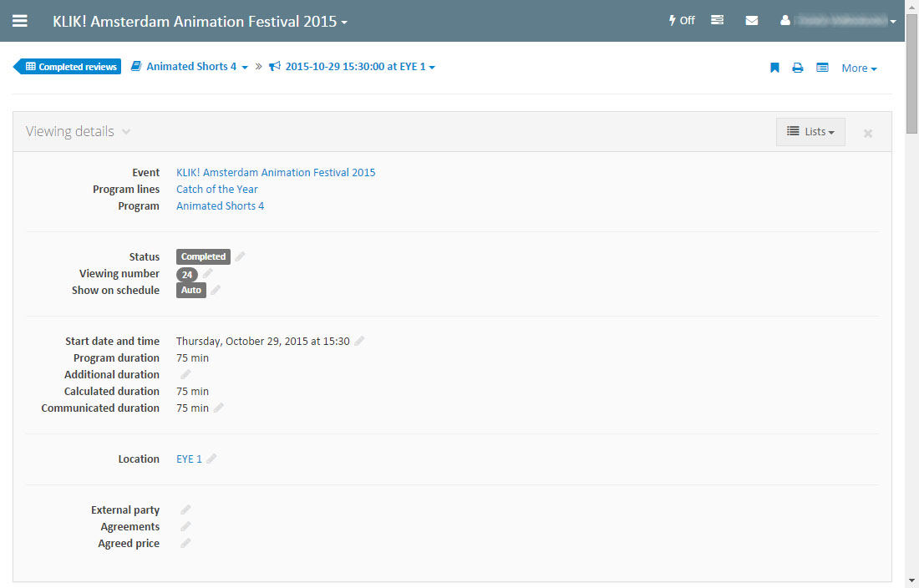Click the print icon
This screenshot has height=588, width=919.
click(798, 68)
